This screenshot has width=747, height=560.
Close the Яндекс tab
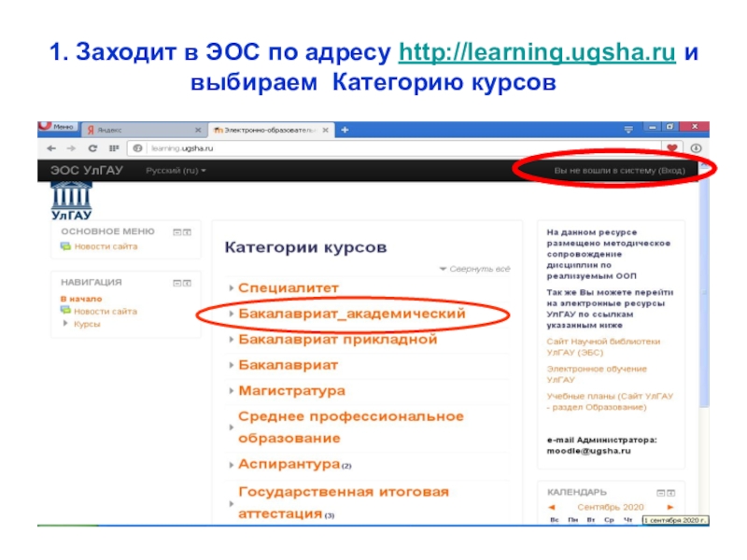coord(198,130)
